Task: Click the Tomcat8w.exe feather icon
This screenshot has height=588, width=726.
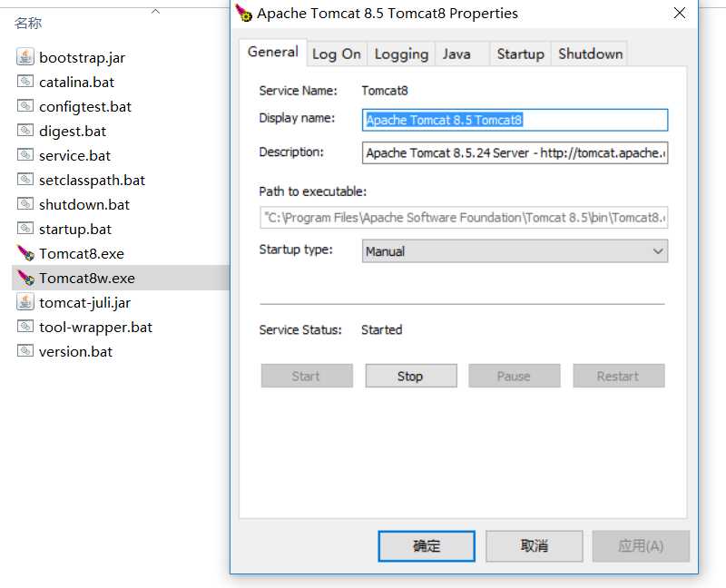Action: (x=25, y=278)
